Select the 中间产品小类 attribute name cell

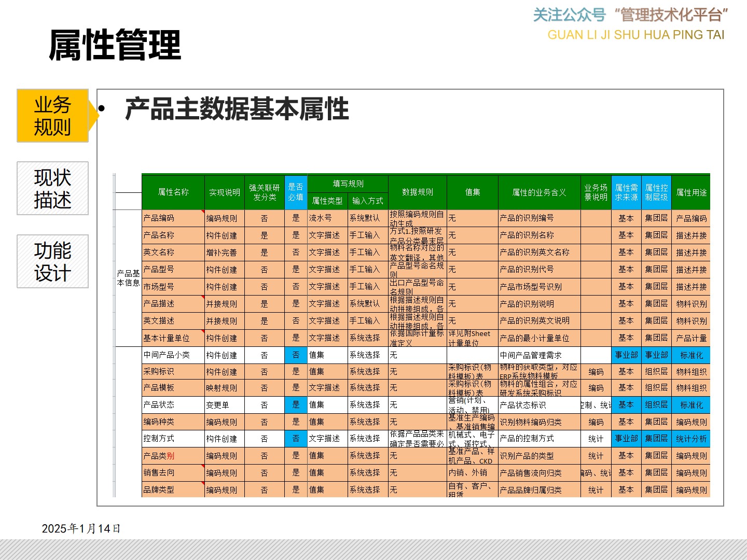click(x=173, y=355)
